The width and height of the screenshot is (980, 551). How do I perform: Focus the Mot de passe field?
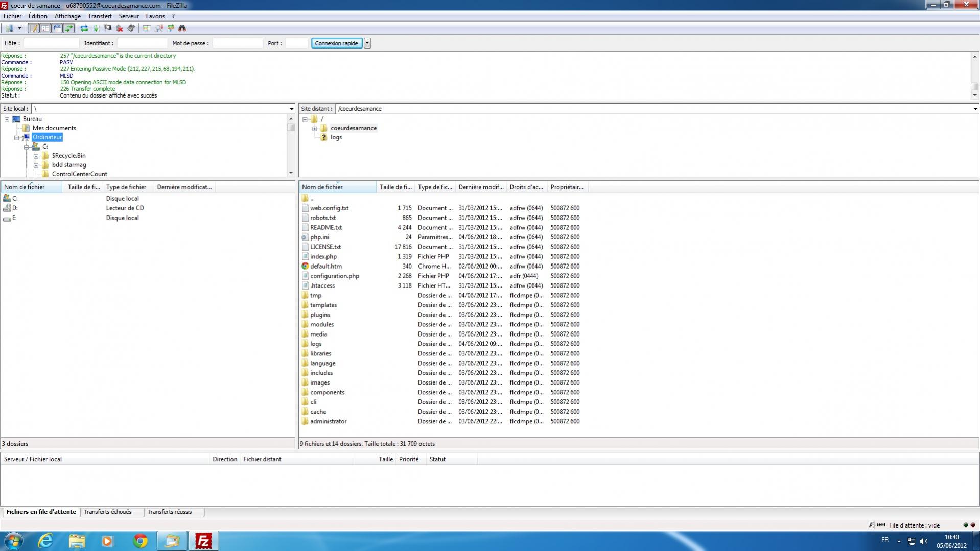(x=238, y=43)
